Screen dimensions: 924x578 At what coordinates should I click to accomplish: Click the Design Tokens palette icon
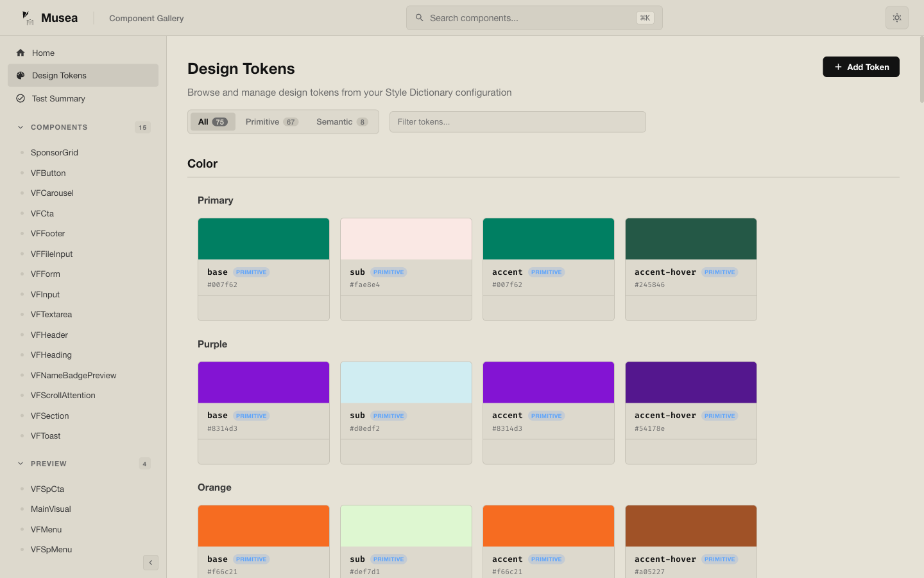pos(19,75)
